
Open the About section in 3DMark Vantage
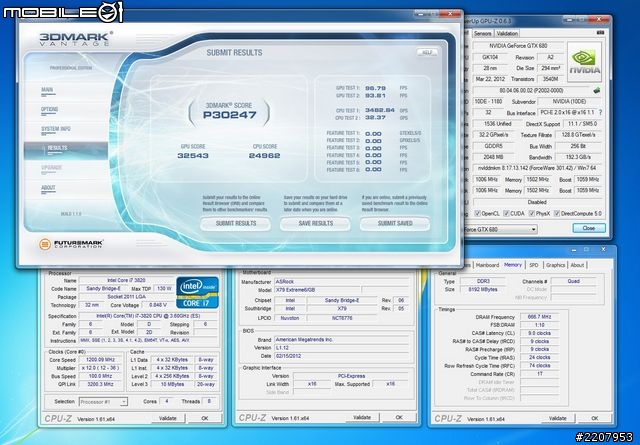pos(48,188)
